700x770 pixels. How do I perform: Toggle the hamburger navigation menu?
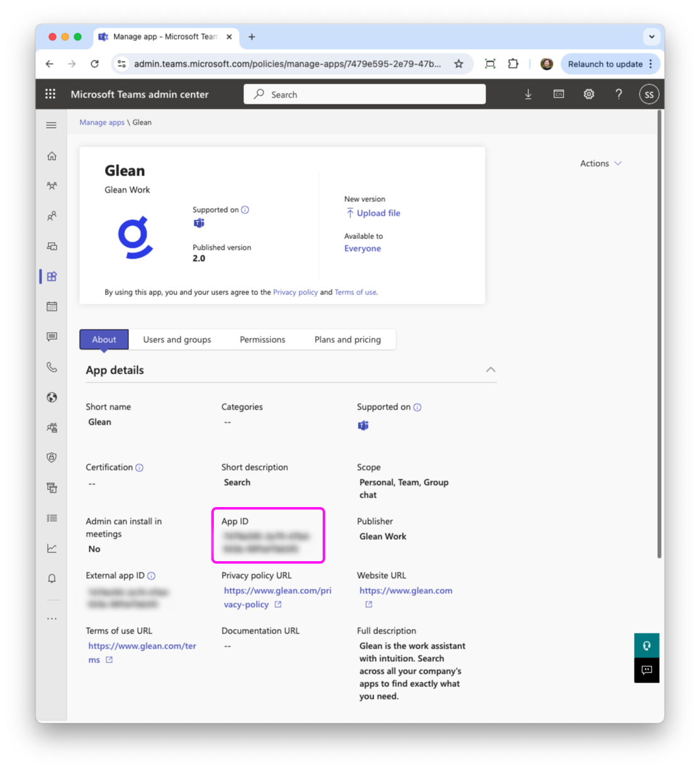click(x=52, y=125)
